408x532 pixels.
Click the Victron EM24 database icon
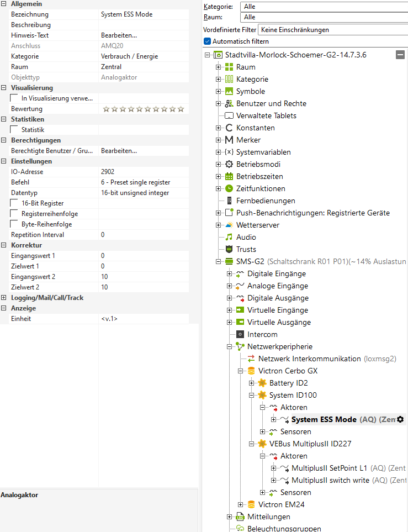pyautogui.click(x=251, y=504)
